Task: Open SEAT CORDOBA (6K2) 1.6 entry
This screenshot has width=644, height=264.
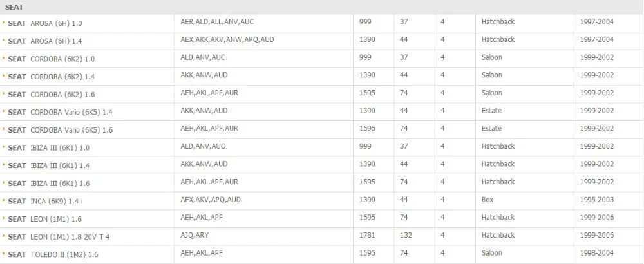Action: 52,95
